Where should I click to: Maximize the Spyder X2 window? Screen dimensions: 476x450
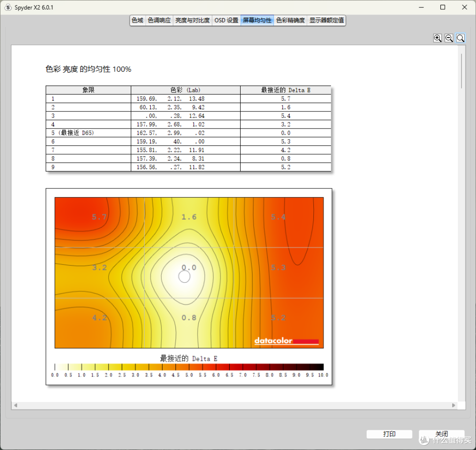[443, 7]
